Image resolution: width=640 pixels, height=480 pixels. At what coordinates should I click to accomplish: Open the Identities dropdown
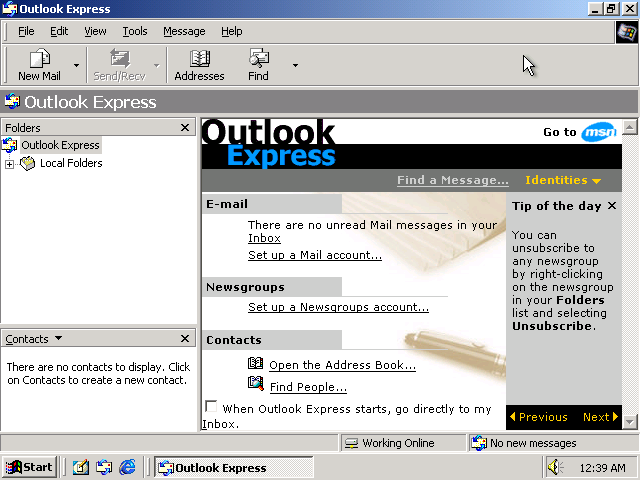(563, 180)
